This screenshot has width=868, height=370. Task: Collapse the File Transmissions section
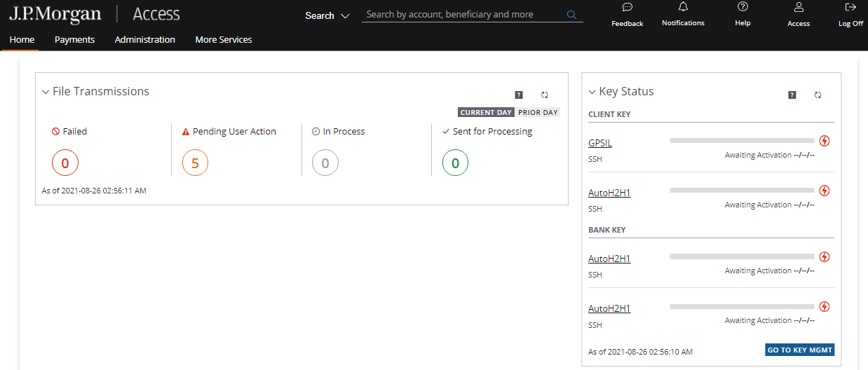pos(46,92)
